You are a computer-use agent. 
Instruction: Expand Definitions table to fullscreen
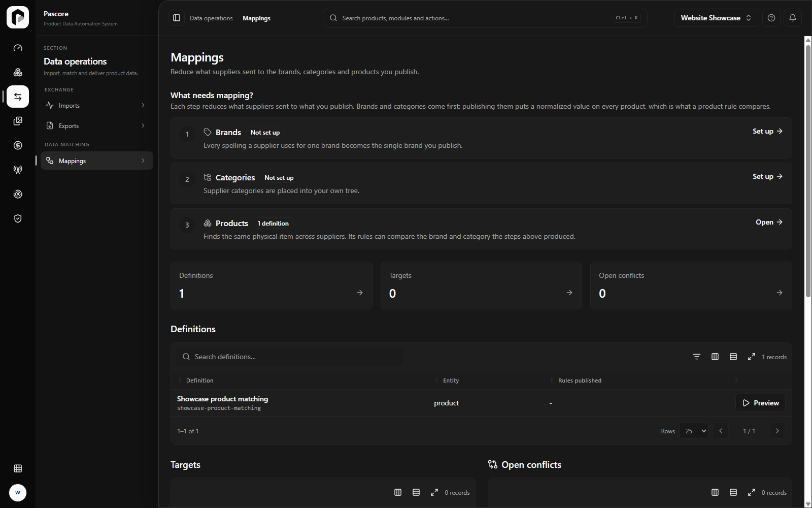point(752,357)
